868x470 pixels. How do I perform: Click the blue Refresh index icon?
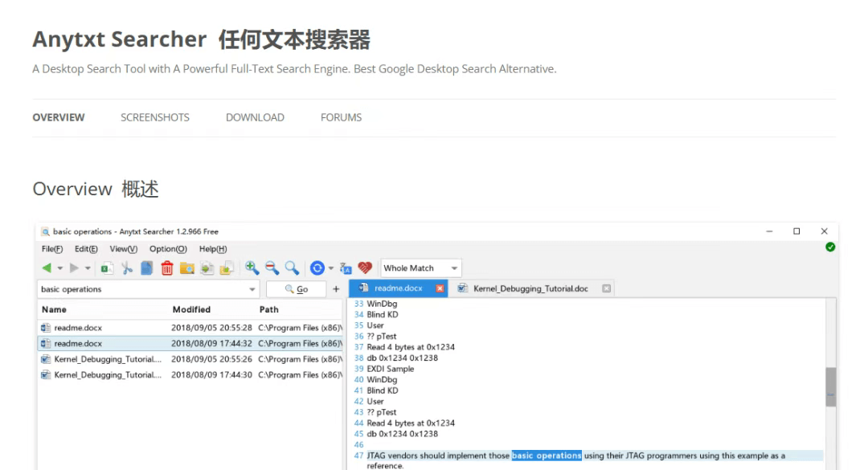pos(317,268)
